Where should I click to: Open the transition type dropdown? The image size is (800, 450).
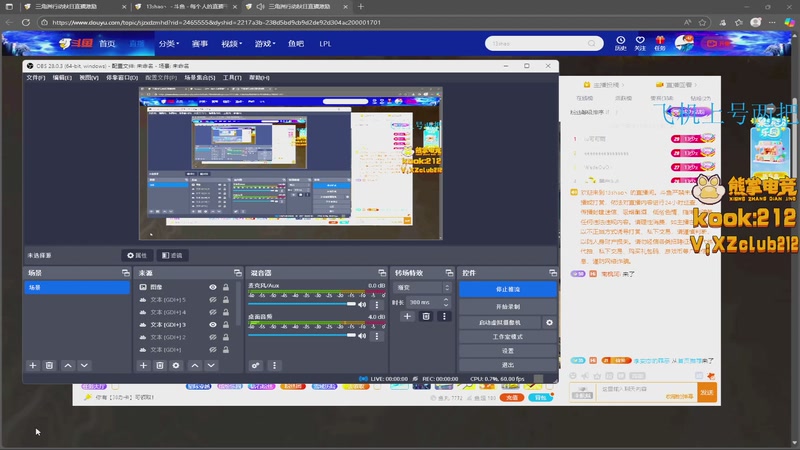pyautogui.click(x=422, y=288)
